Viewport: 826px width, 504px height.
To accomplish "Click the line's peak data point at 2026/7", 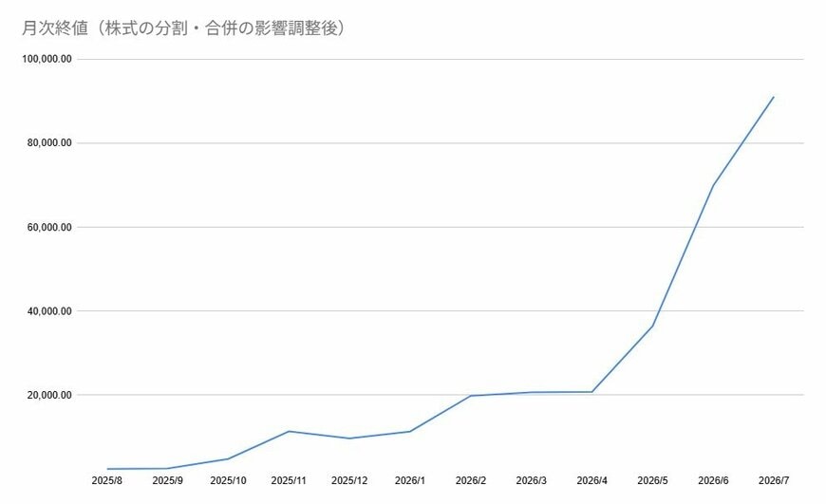I will tap(774, 97).
